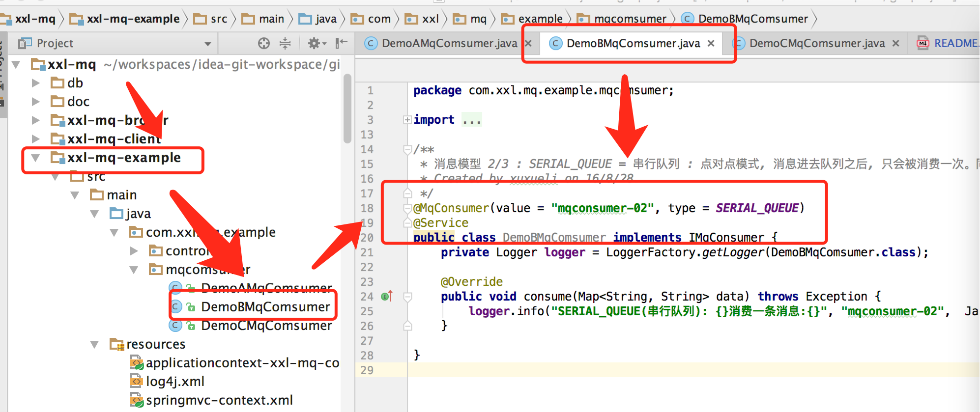
Task: Click xxl-mq-example in the breadcrumb
Action: tap(125, 19)
